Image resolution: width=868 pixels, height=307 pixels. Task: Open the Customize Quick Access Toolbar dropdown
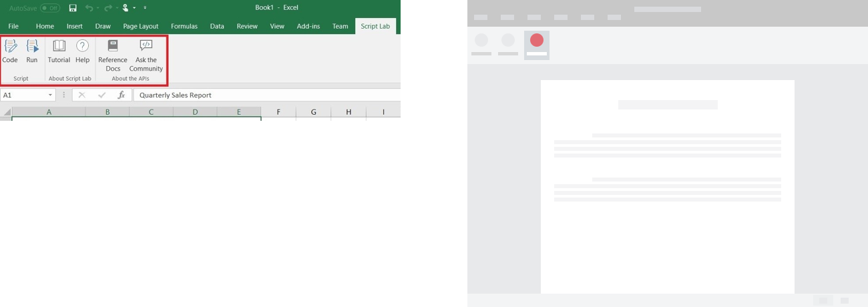click(x=145, y=8)
